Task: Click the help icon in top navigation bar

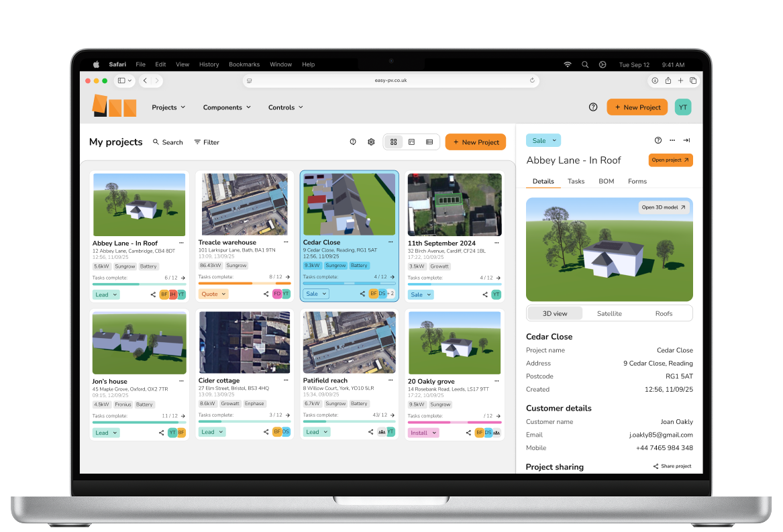Action: 592,107
